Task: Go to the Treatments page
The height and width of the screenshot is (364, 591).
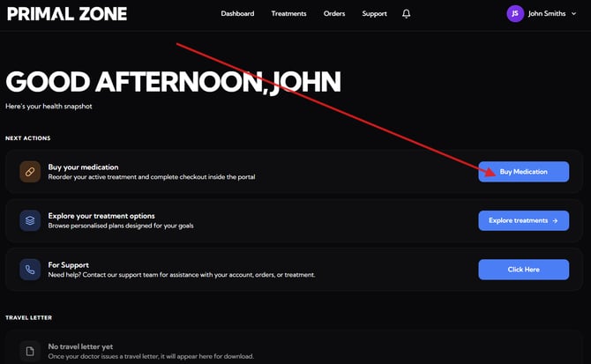Action: coord(288,14)
